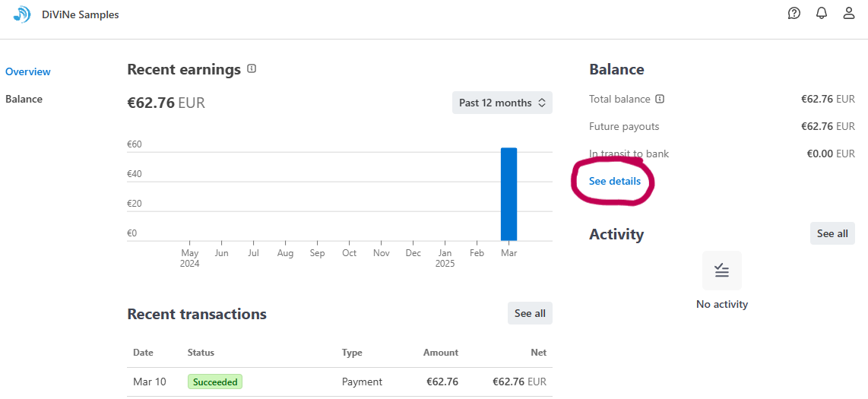The height and width of the screenshot is (399, 868).
Task: Open the See details link
Action: point(614,182)
